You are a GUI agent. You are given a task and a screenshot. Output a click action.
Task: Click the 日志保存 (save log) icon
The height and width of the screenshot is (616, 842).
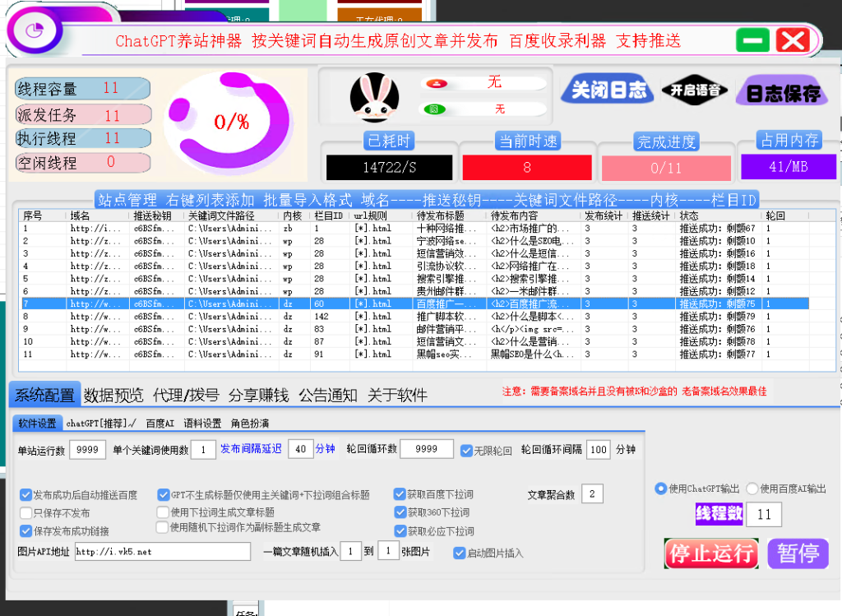(782, 89)
